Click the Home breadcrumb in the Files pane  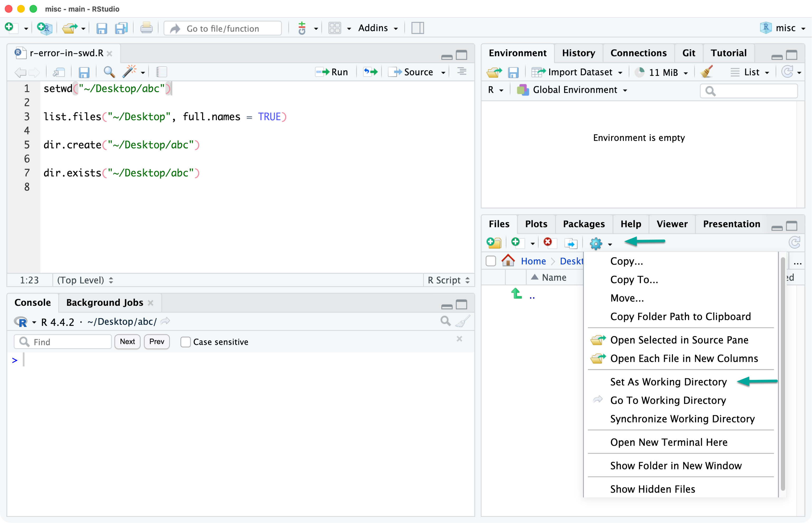pos(533,261)
